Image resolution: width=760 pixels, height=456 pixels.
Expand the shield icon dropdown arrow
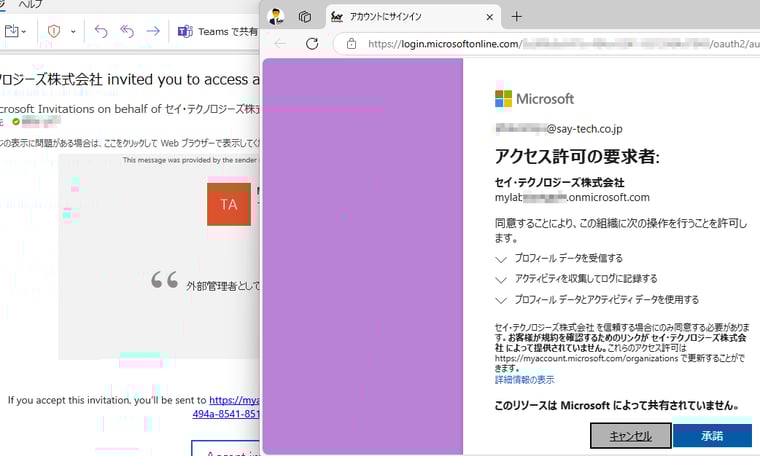[73, 32]
